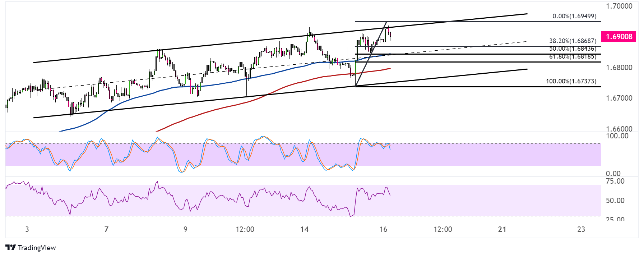Click the RSI 50.00 scale label
644x257 pixels.
615,201
